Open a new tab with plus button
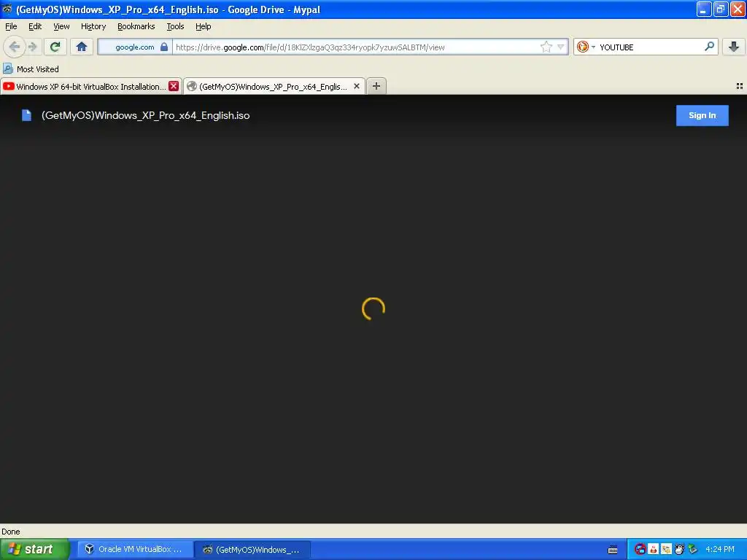The image size is (747, 560). (376, 86)
